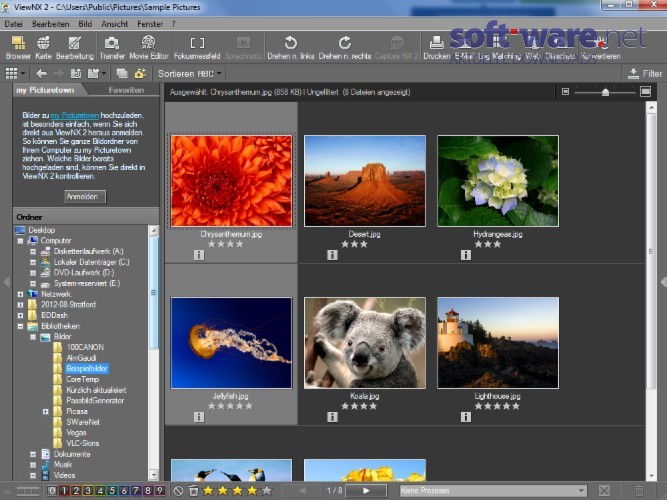Screen dimensions: 667x500
Task: Click the no-rating circle icon
Action: coord(178,491)
